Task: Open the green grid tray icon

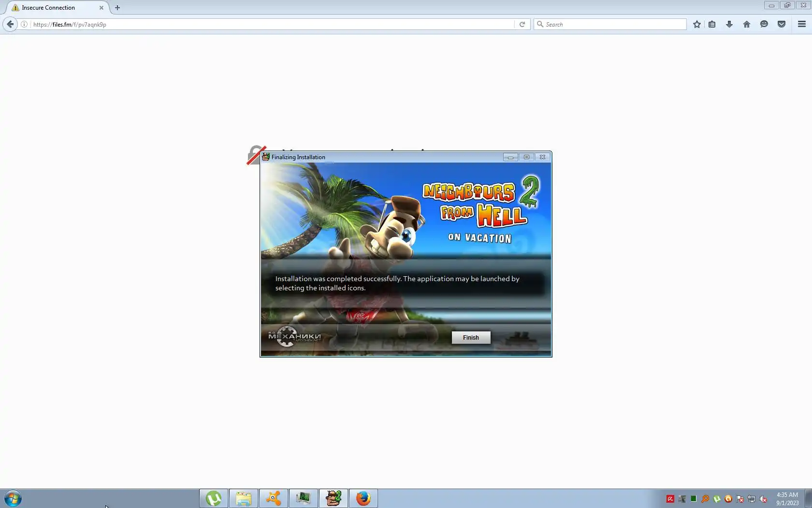Action: (694, 499)
